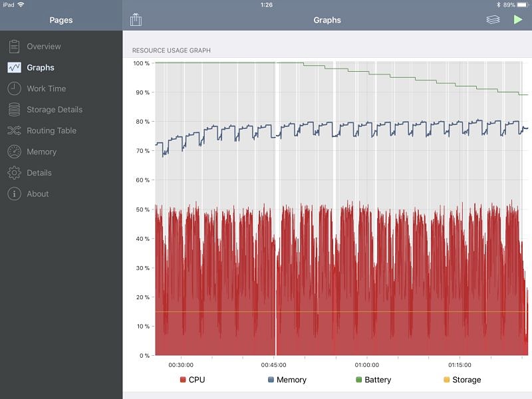Select Routing Table shuffle icon
Viewport: 532px width, 399px height.
tap(14, 130)
